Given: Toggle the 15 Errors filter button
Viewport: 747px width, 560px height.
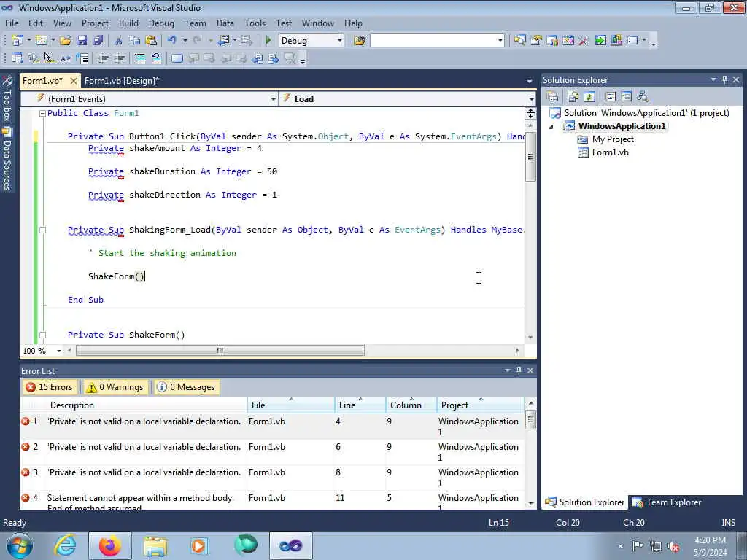Looking at the screenshot, I should coord(50,387).
